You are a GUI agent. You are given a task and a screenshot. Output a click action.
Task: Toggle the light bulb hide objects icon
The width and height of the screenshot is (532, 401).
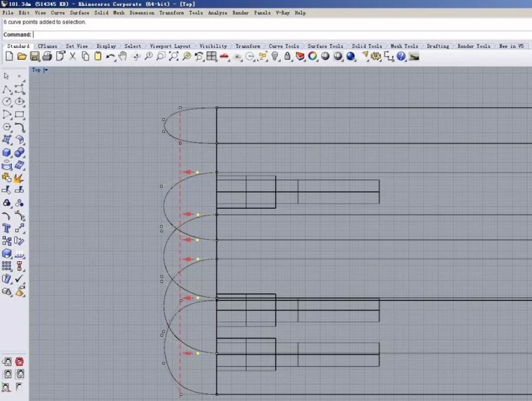275,56
